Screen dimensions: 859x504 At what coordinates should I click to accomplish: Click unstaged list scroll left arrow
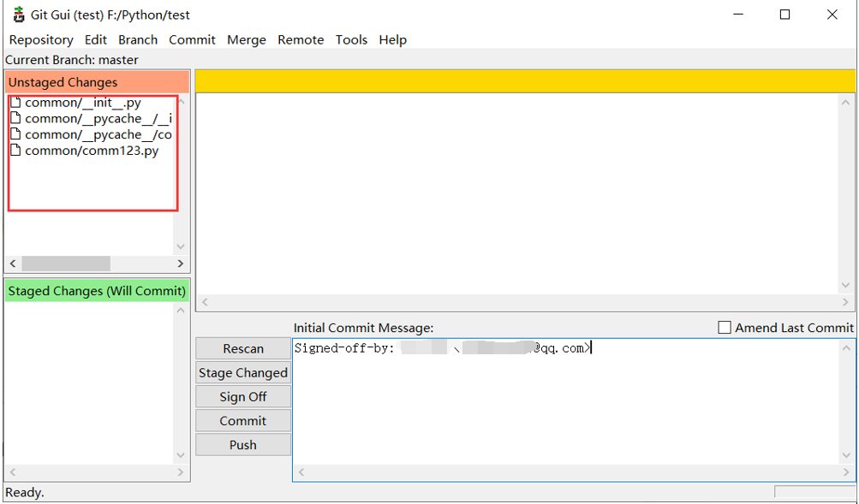(13, 264)
